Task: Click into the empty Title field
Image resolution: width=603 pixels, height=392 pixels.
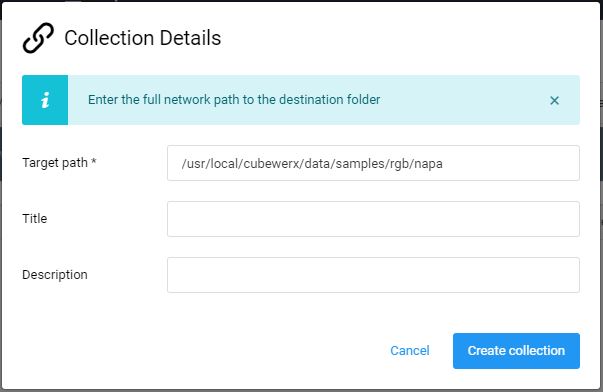Action: 373,219
